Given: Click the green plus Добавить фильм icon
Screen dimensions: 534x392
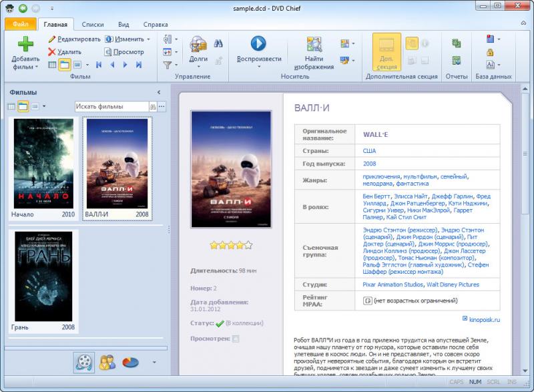Looking at the screenshot, I should point(25,44).
